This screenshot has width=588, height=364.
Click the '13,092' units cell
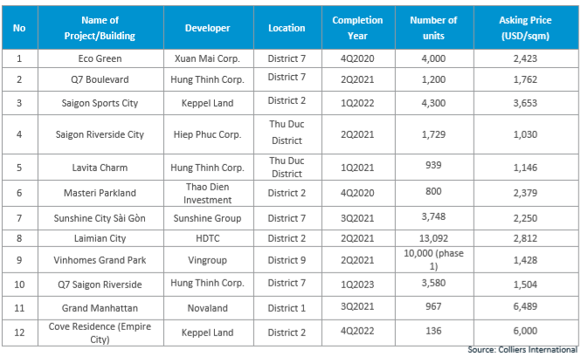point(434,238)
